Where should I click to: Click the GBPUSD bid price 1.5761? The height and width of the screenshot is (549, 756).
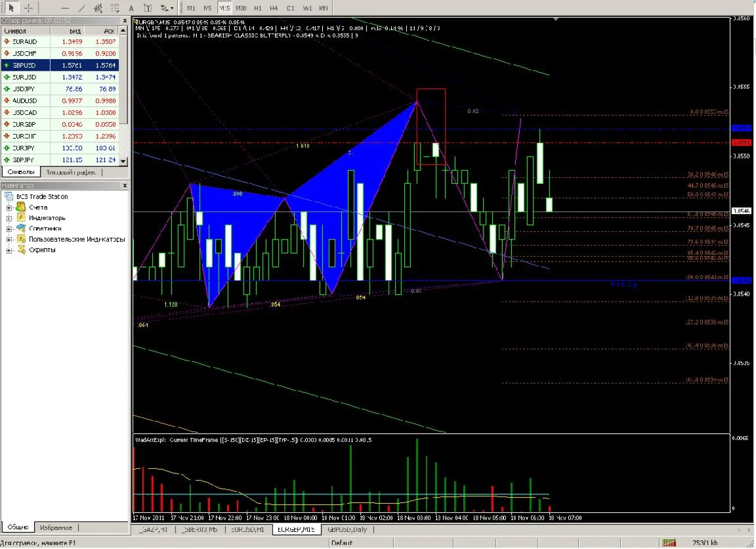point(72,65)
